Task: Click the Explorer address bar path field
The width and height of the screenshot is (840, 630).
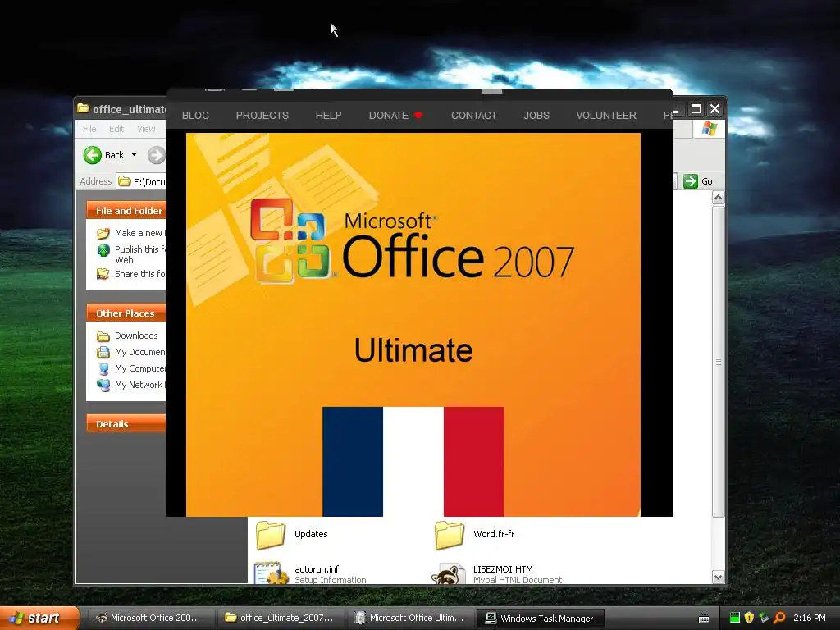Action: pyautogui.click(x=142, y=181)
